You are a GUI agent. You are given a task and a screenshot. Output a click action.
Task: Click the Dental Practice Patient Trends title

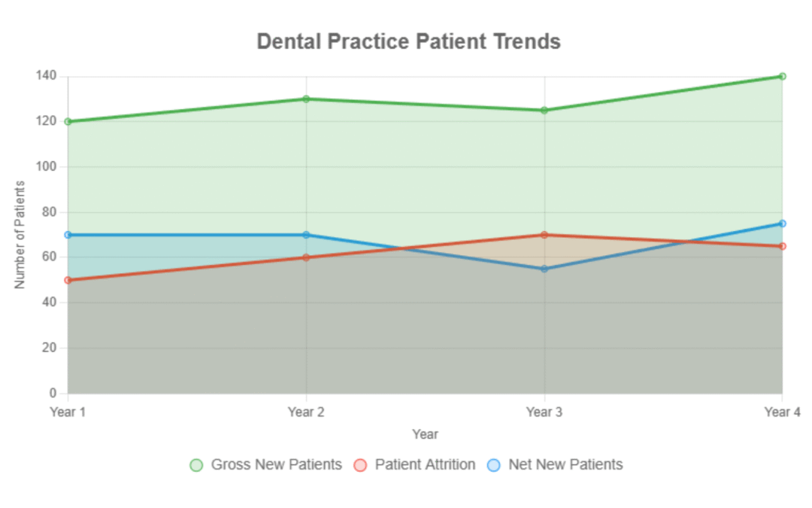[408, 41]
